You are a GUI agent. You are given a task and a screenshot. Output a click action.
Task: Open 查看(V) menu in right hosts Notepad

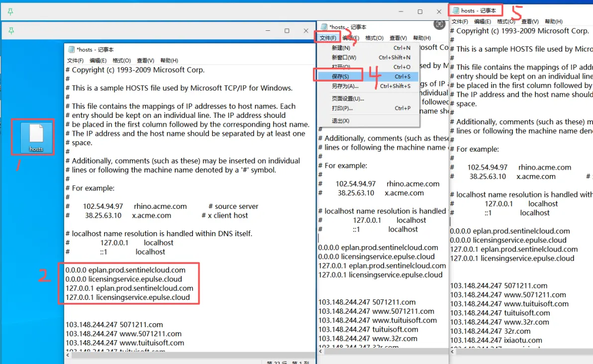click(x=530, y=21)
